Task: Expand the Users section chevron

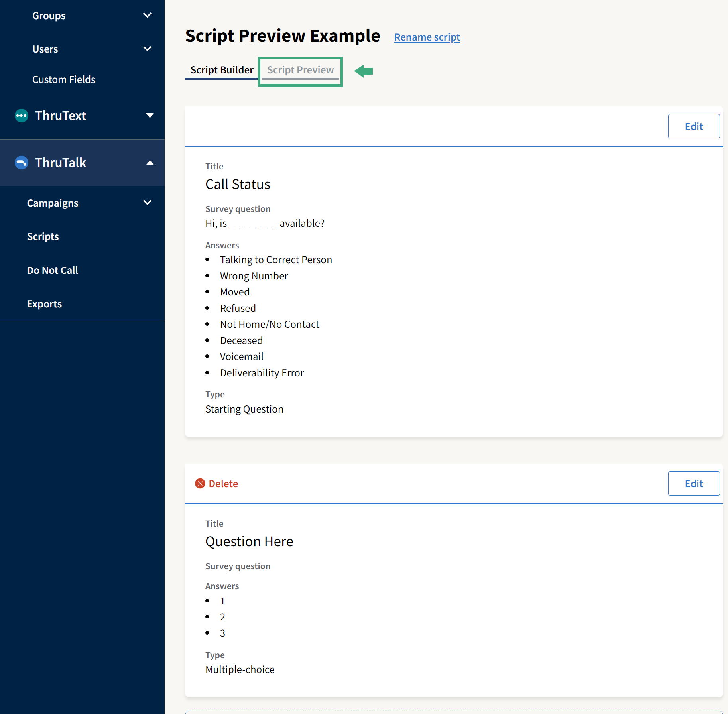Action: point(147,49)
